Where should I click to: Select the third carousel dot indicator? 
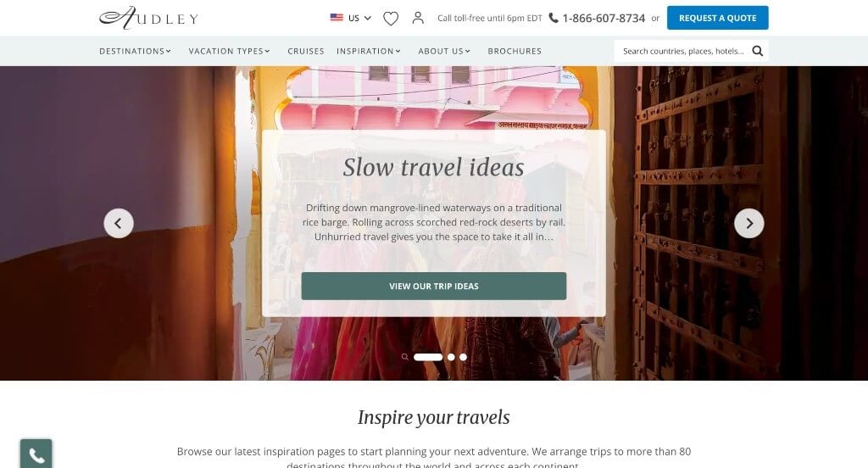tap(463, 357)
